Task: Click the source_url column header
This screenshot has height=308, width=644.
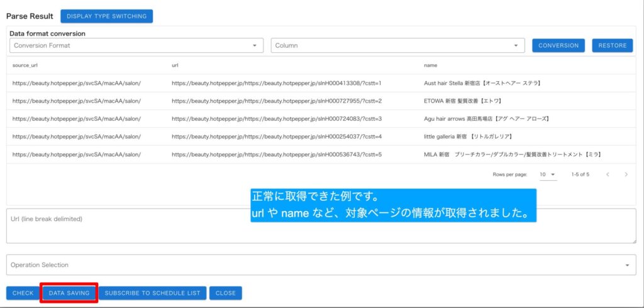Action: click(26, 65)
